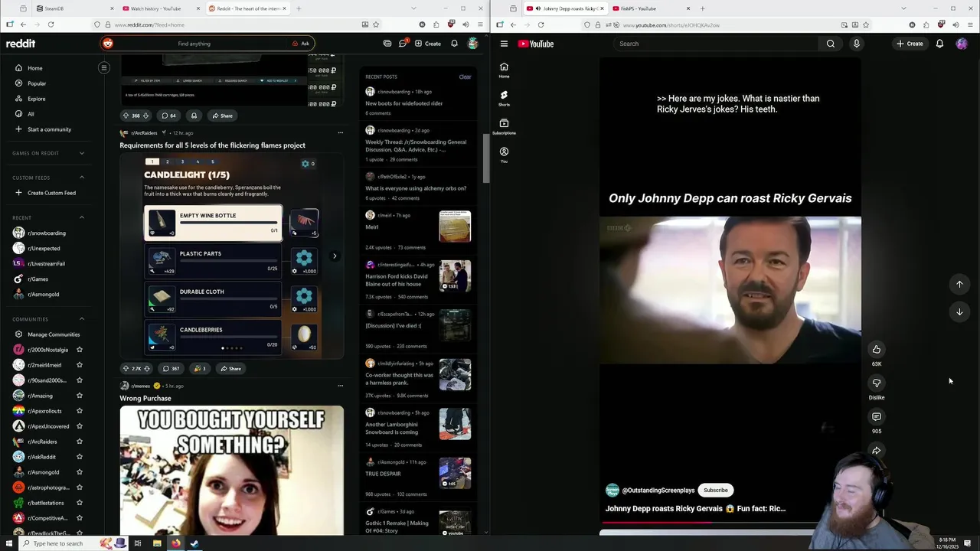980x551 pixels.
Task: List all tabs in YouTube browser window
Action: [902, 8]
